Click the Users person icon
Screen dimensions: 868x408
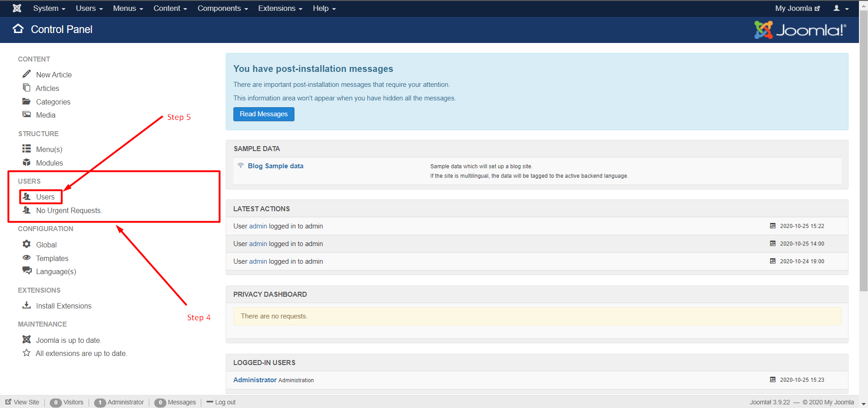point(27,196)
